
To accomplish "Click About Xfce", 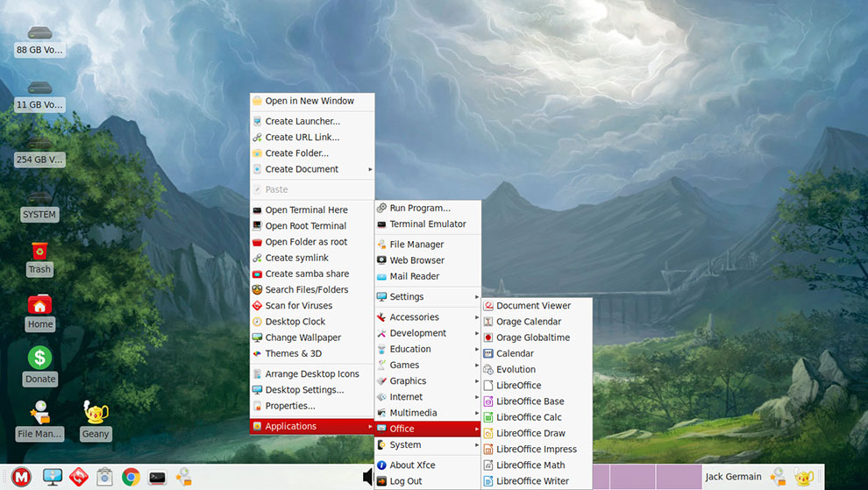I will tap(428, 465).
